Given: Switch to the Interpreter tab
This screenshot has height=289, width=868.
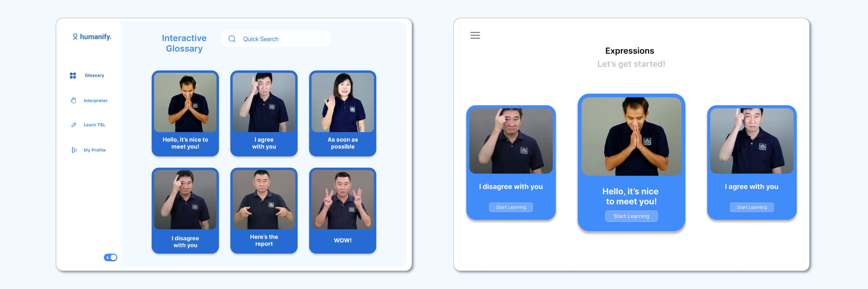Looking at the screenshot, I should pyautogui.click(x=95, y=100).
